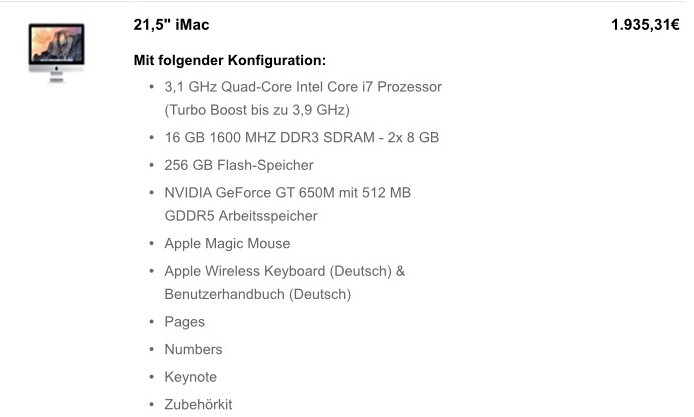Screen dimensions: 694x417
Task: Click the 1.935,31€ price
Action: [x=645, y=25]
